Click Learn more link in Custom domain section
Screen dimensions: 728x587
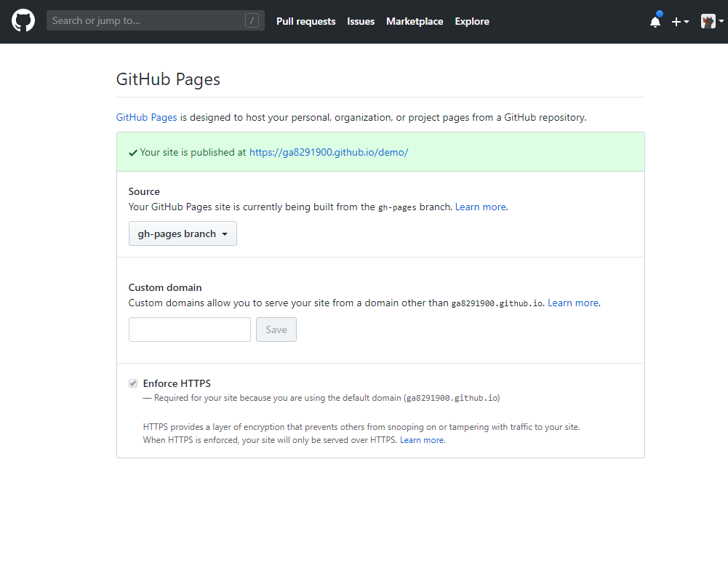[x=573, y=303]
